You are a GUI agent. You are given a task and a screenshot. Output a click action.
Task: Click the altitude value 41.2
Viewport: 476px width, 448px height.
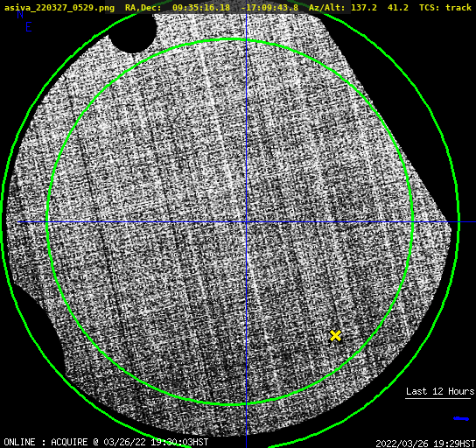[x=397, y=8]
